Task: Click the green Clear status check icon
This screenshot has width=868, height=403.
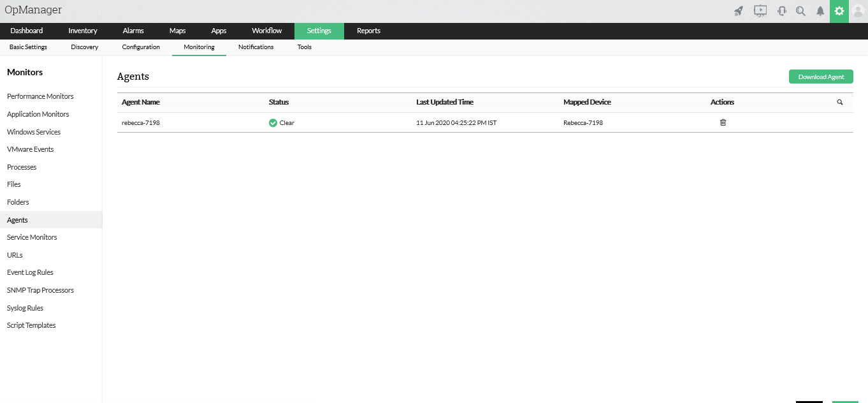Action: coord(273,122)
